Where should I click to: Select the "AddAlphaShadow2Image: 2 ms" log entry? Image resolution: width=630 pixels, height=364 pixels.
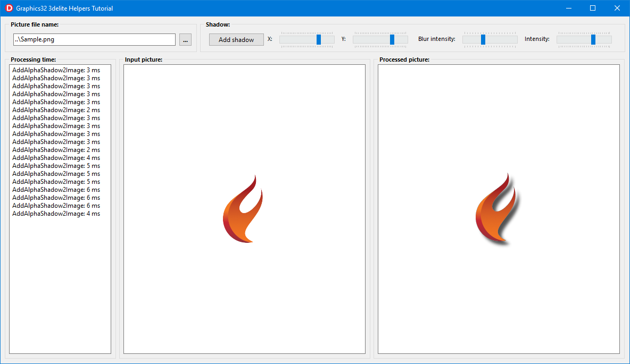(55, 109)
